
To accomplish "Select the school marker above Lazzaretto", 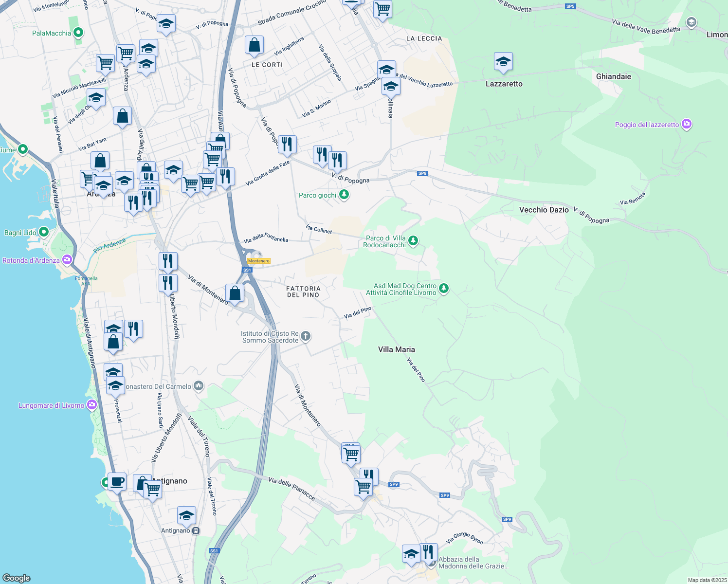I will point(503,62).
